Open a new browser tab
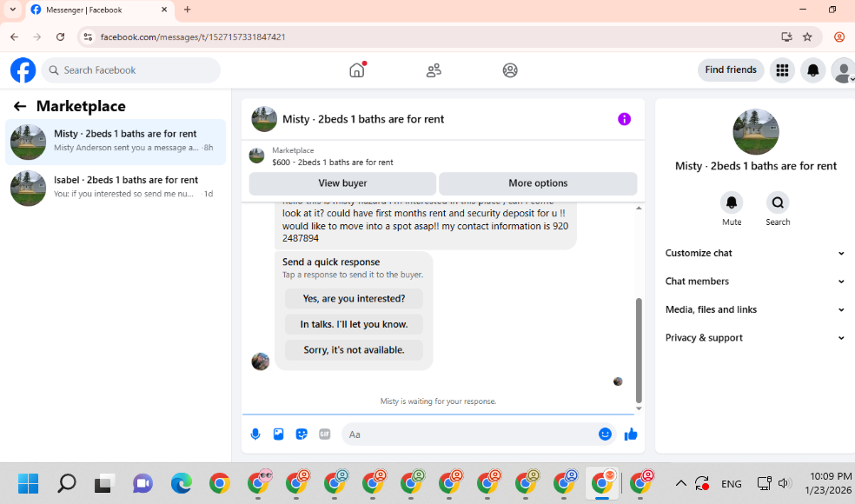Screen dimensions: 855x504 tap(187, 10)
